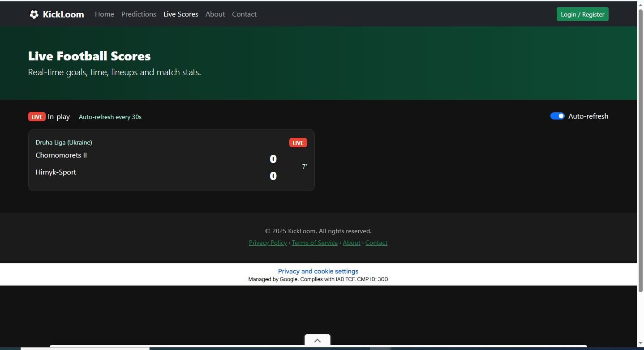The width and height of the screenshot is (644, 350).
Task: Expand the chevron-up tab at page bottom
Action: [317, 341]
